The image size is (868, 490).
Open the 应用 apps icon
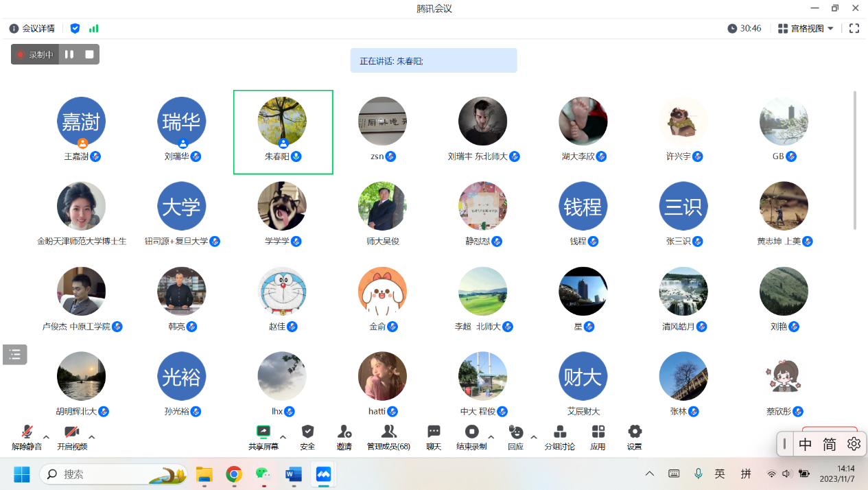point(598,432)
